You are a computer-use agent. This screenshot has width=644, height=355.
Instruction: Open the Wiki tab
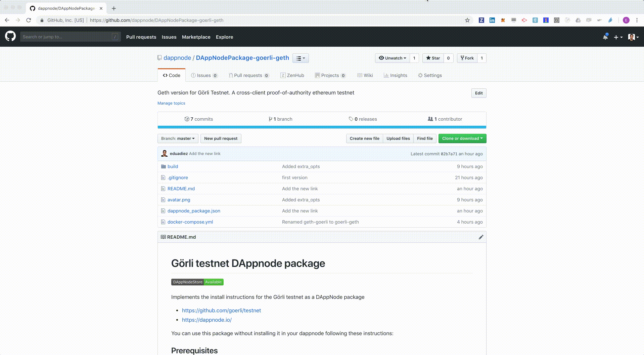pyautogui.click(x=365, y=75)
